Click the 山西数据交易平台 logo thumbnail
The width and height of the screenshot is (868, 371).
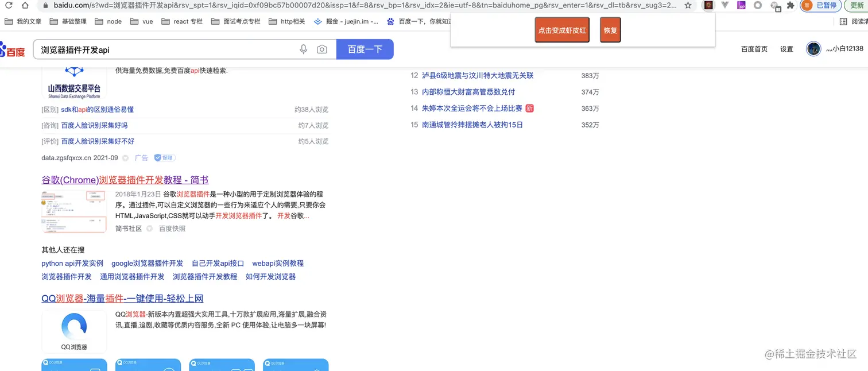(74, 82)
